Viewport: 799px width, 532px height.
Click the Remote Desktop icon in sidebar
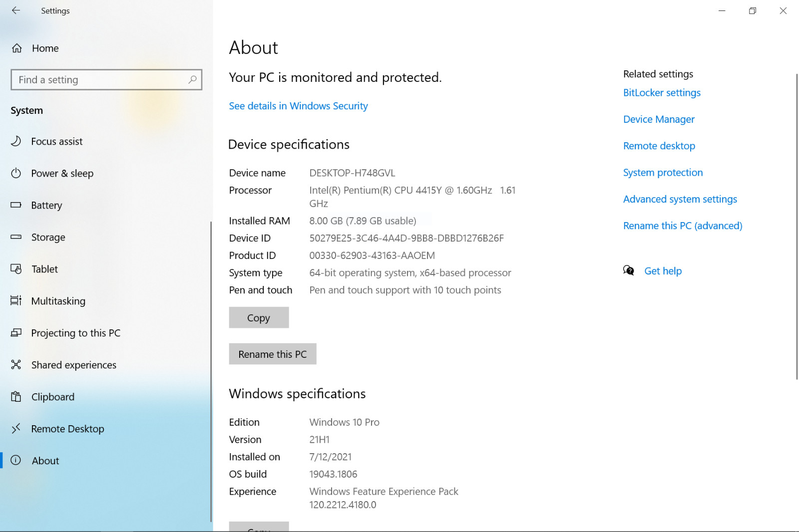click(16, 428)
